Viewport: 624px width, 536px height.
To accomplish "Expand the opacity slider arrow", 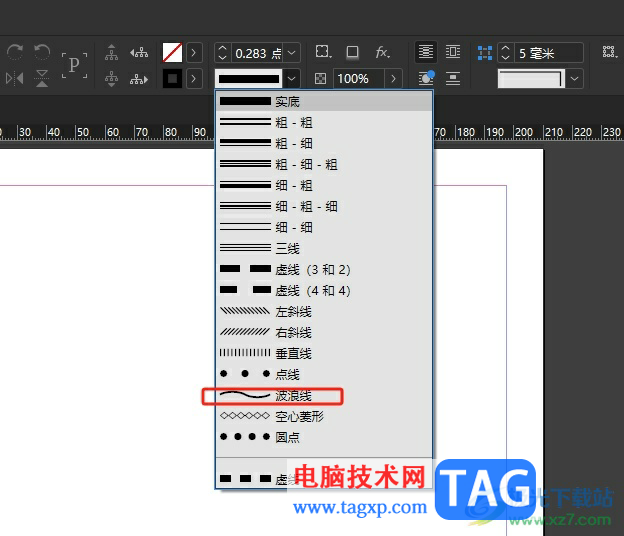I will [393, 78].
